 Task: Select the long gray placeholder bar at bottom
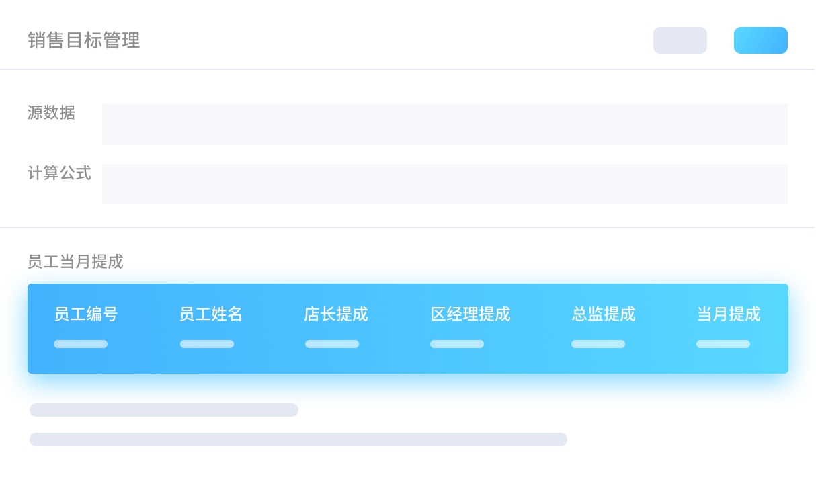pyautogui.click(x=298, y=439)
